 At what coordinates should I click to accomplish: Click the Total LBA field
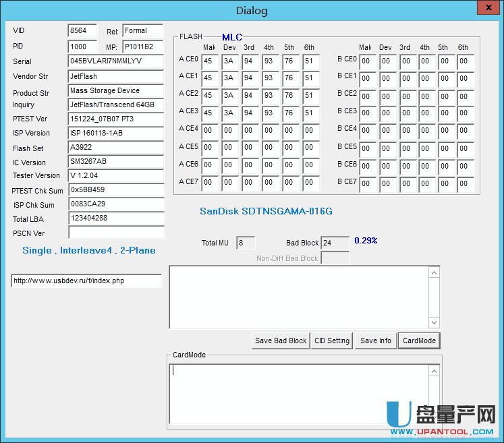tap(115, 218)
